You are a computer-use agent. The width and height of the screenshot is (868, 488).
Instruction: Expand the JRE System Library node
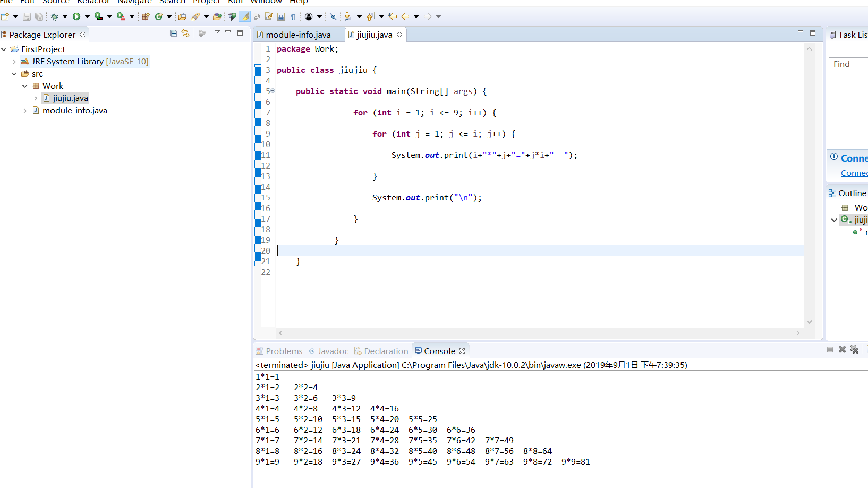14,62
